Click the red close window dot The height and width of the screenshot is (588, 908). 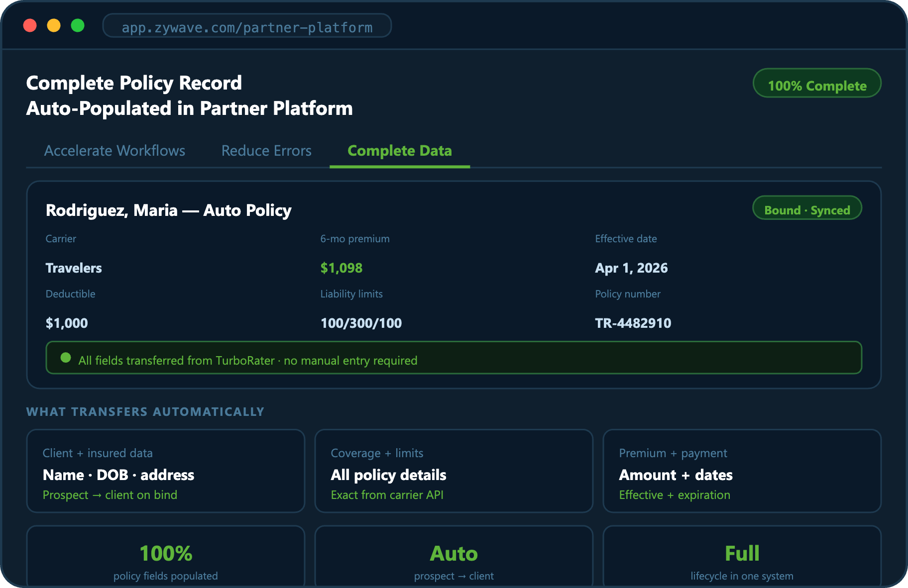30,25
